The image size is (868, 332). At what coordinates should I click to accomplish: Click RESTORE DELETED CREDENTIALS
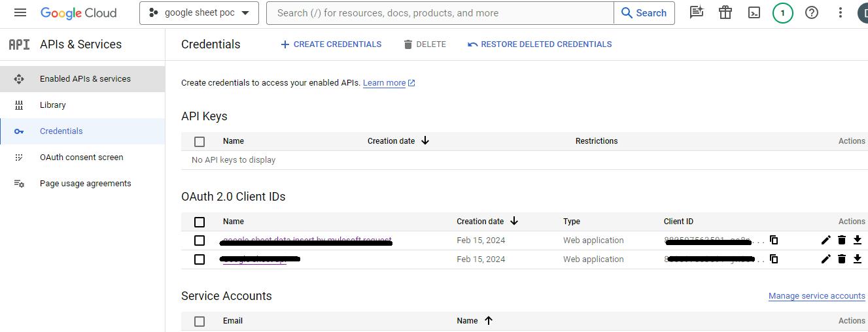point(540,44)
